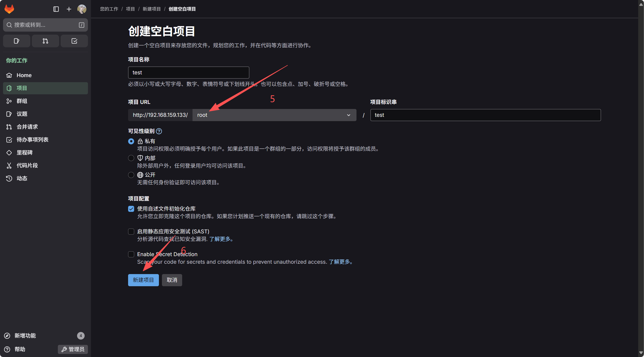Select the 公开 visibility radio button
Viewport: 644px width, 357px height.
click(131, 175)
